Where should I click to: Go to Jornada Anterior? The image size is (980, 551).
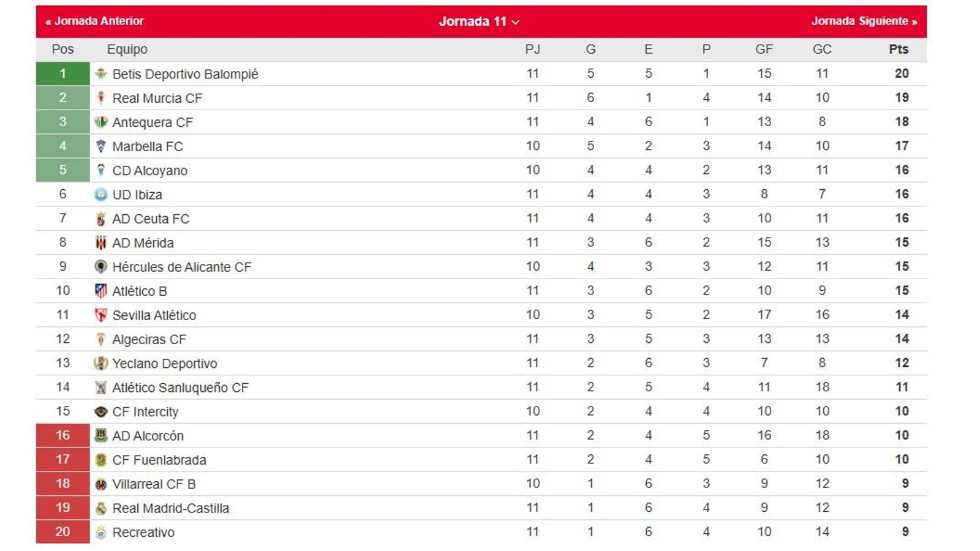[x=96, y=20]
